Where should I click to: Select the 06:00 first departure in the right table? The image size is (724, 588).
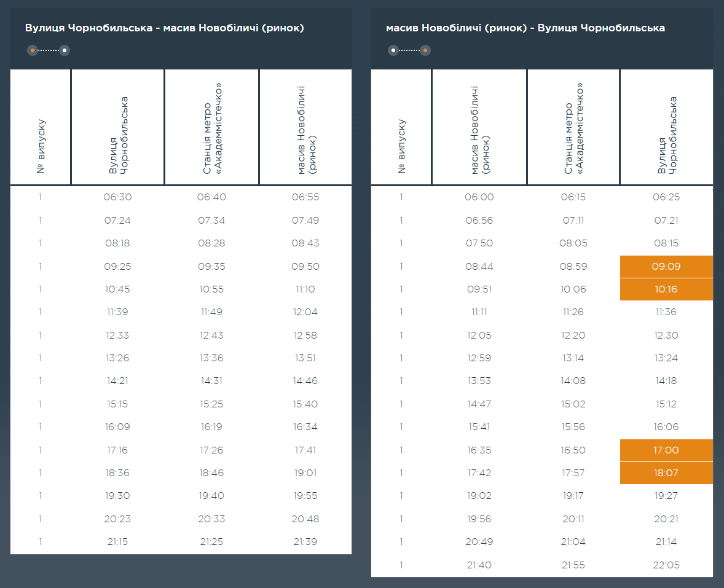(x=479, y=197)
